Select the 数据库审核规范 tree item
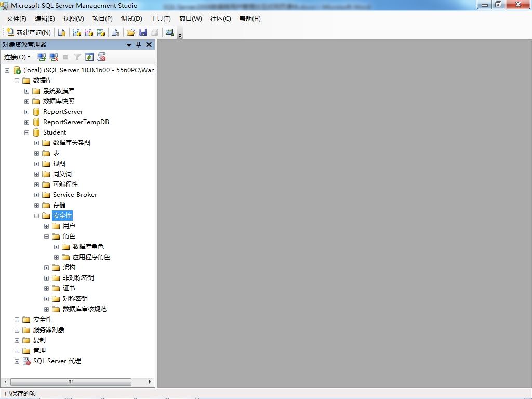The width and height of the screenshot is (532, 399). [85, 309]
